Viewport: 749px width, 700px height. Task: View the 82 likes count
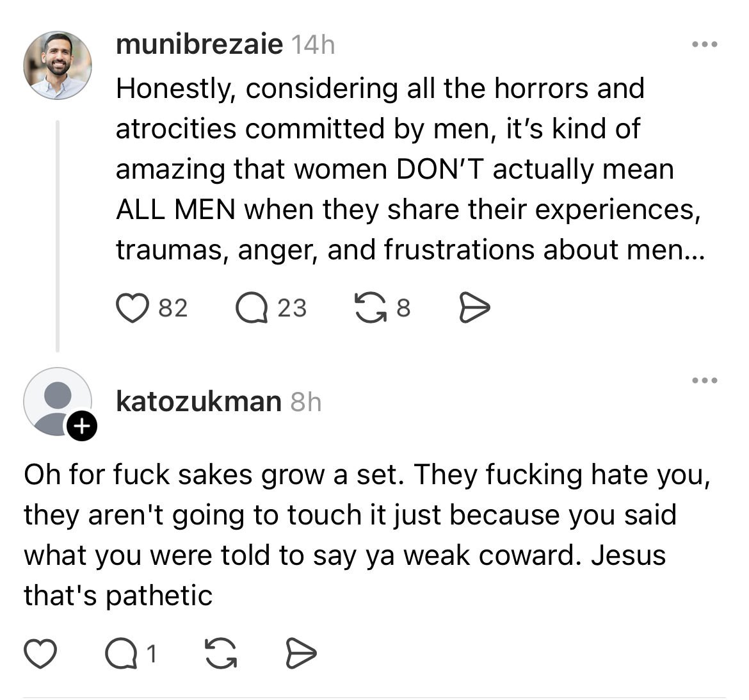pos(173,308)
